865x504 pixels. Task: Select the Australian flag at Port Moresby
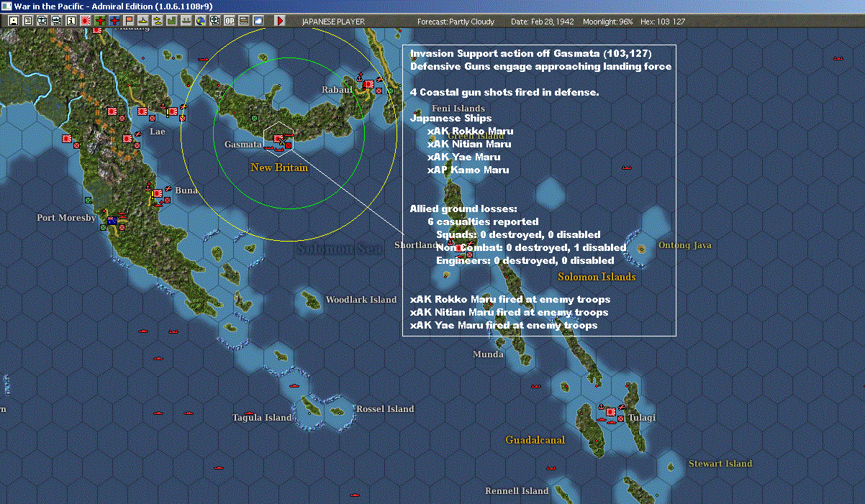click(112, 220)
